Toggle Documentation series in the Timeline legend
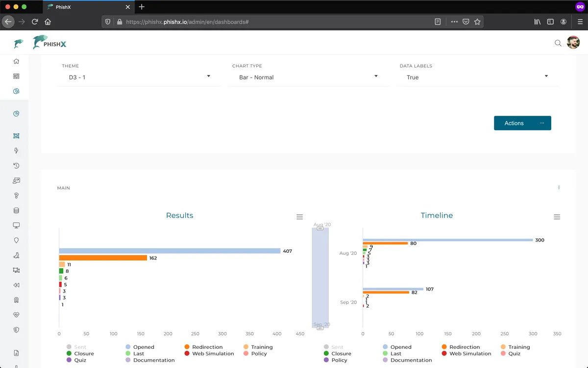This screenshot has width=588, height=368. click(x=407, y=360)
